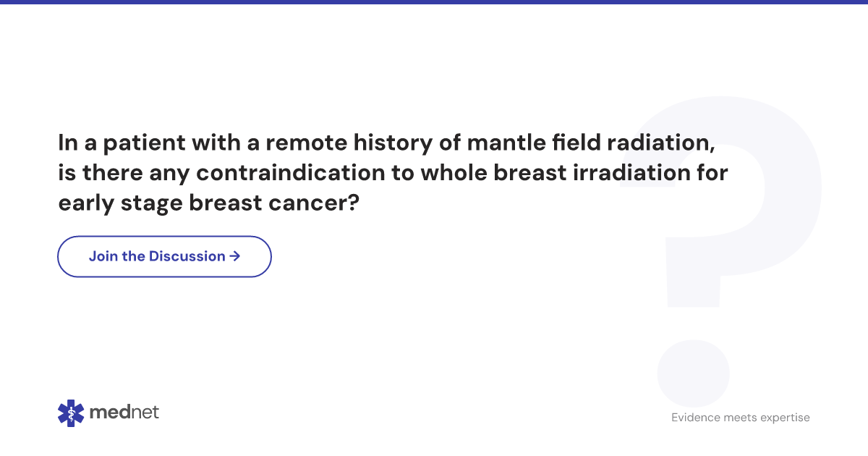Click the mednet wordmark text
868x456 pixels.
[124, 413]
